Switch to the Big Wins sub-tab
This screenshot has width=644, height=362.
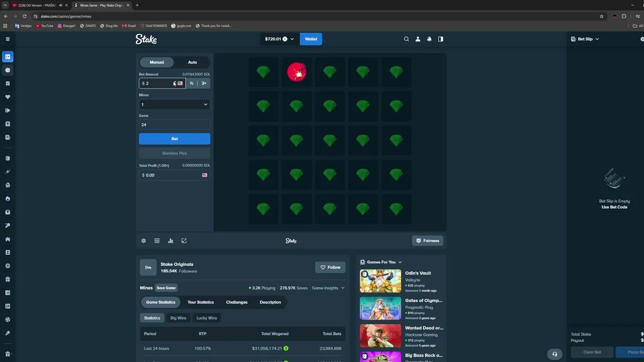pos(178,318)
